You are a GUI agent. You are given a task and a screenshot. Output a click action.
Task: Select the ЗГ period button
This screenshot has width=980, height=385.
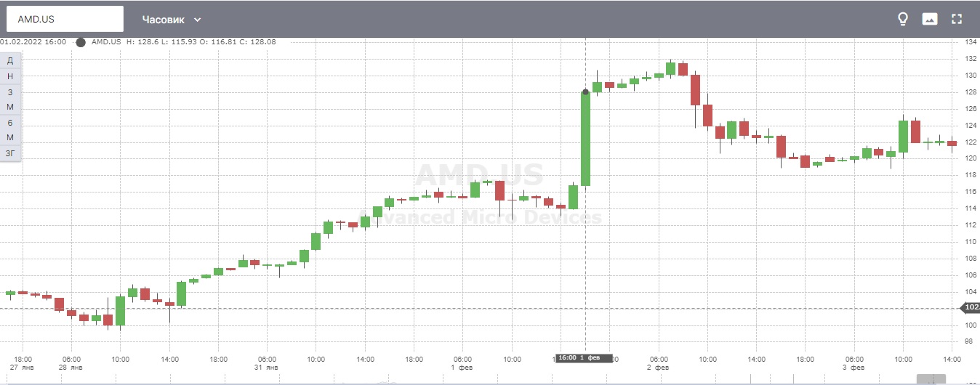point(10,153)
